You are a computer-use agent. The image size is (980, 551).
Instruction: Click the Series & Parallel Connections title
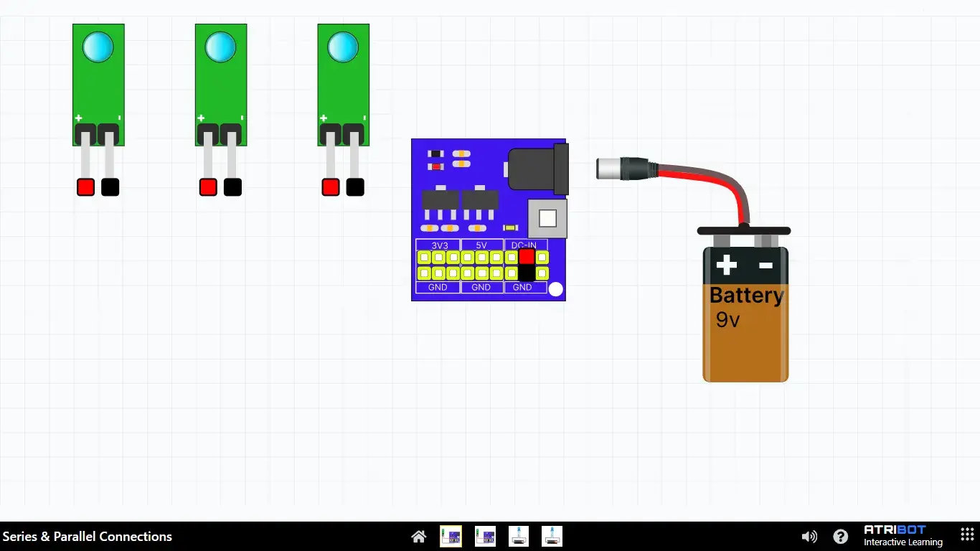(88, 537)
